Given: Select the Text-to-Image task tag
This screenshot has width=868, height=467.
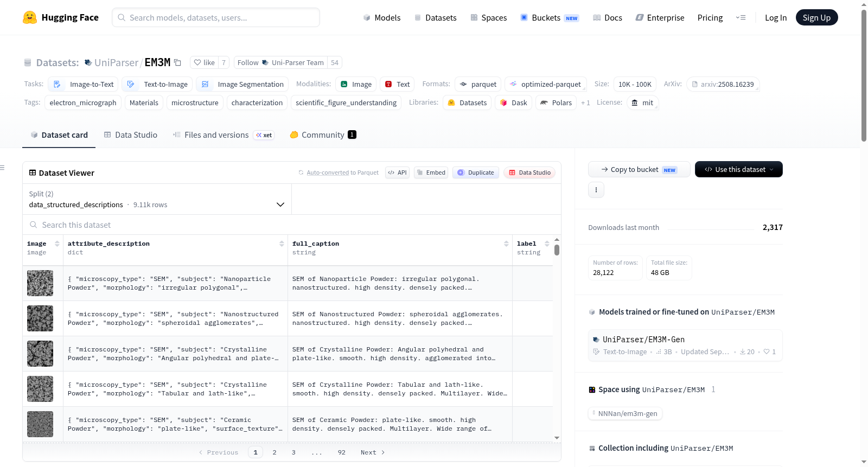Looking at the screenshot, I should click(157, 84).
